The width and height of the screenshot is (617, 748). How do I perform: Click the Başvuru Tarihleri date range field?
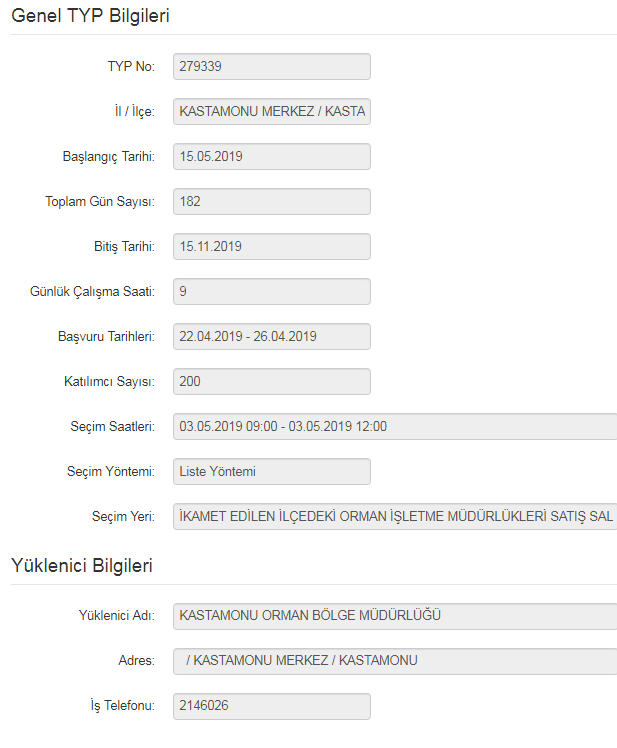pos(271,336)
